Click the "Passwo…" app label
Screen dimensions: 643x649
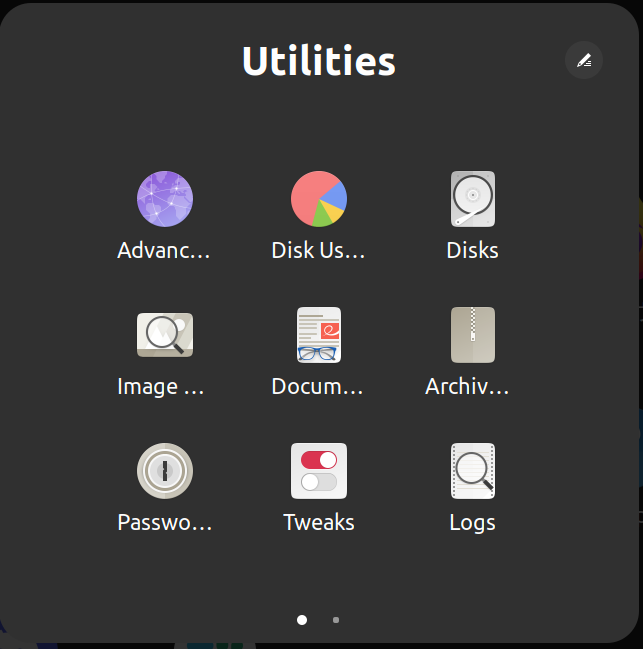165,522
